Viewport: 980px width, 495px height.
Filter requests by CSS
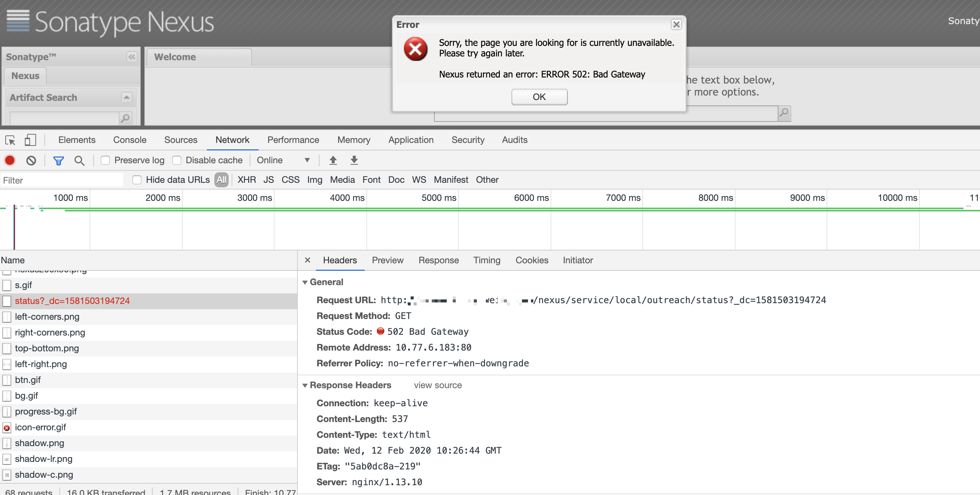[x=290, y=179]
